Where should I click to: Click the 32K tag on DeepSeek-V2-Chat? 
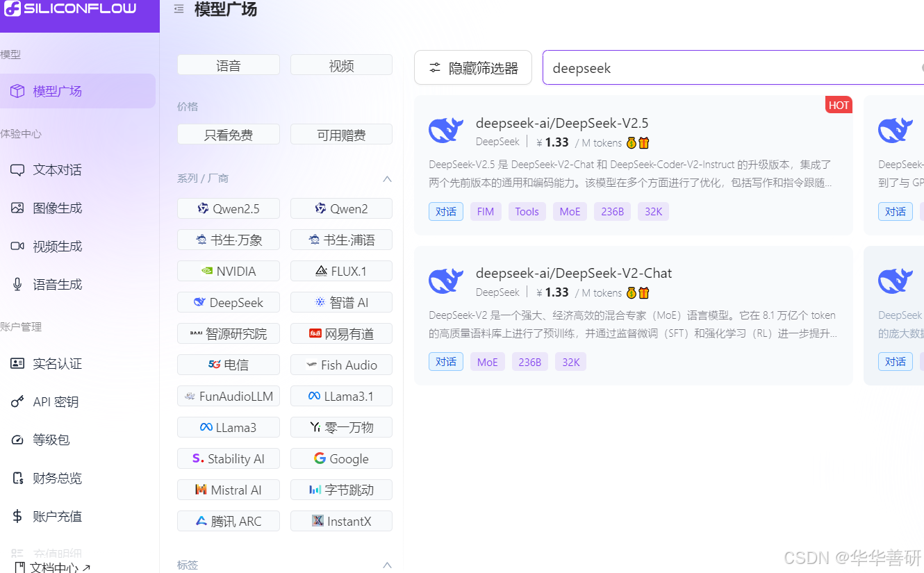click(570, 361)
